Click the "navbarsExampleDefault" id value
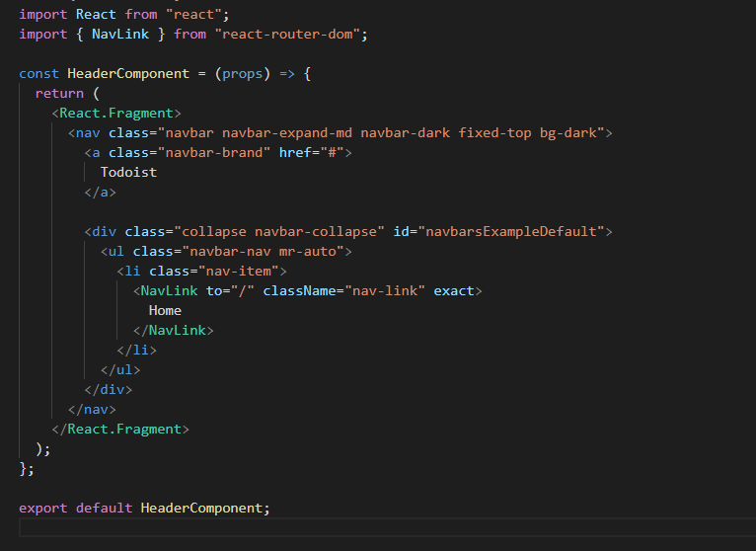 click(x=511, y=232)
